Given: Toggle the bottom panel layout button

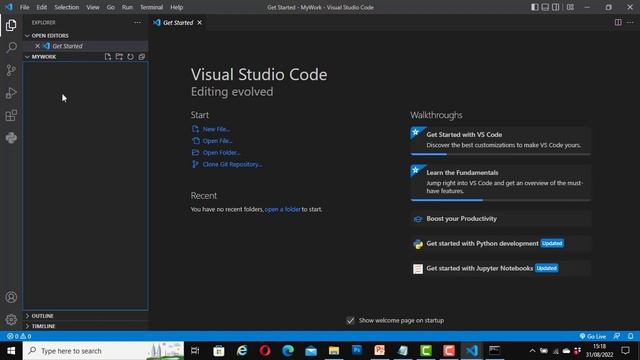Looking at the screenshot, I should [545, 7].
